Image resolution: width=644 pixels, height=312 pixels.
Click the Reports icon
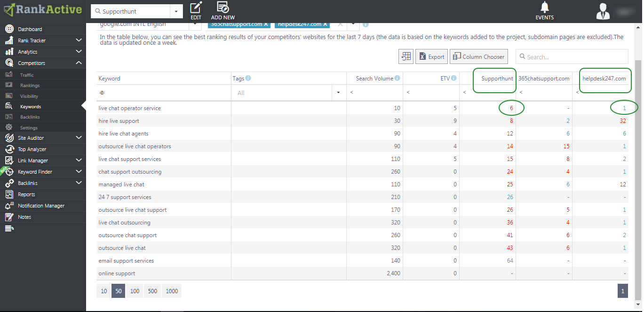click(x=9, y=194)
